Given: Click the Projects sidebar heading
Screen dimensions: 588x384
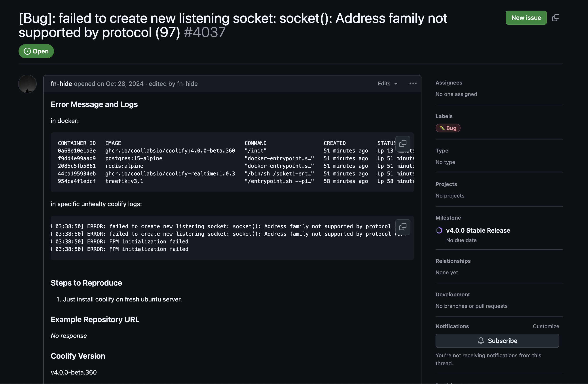Looking at the screenshot, I should pyautogui.click(x=446, y=184).
